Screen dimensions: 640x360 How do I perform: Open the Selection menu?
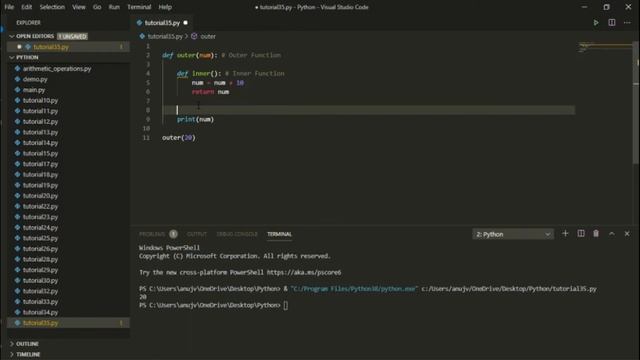tap(52, 7)
